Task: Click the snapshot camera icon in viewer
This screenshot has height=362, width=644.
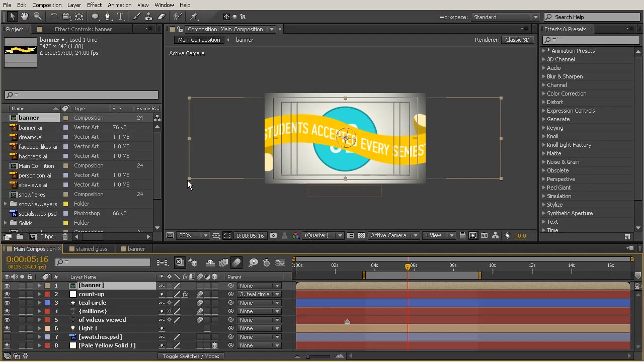Action: 273,235
